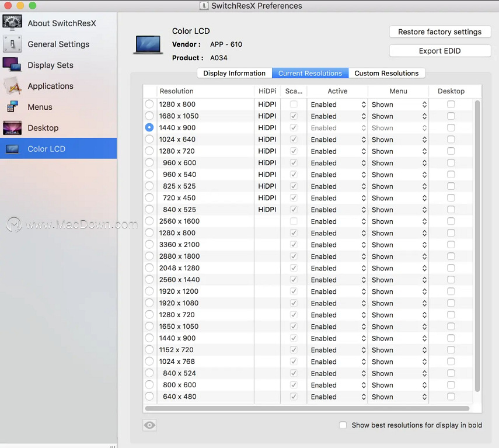The image size is (499, 448).
Task: Check Desktop box for 1920 x 1080 row
Action: [x=451, y=303]
